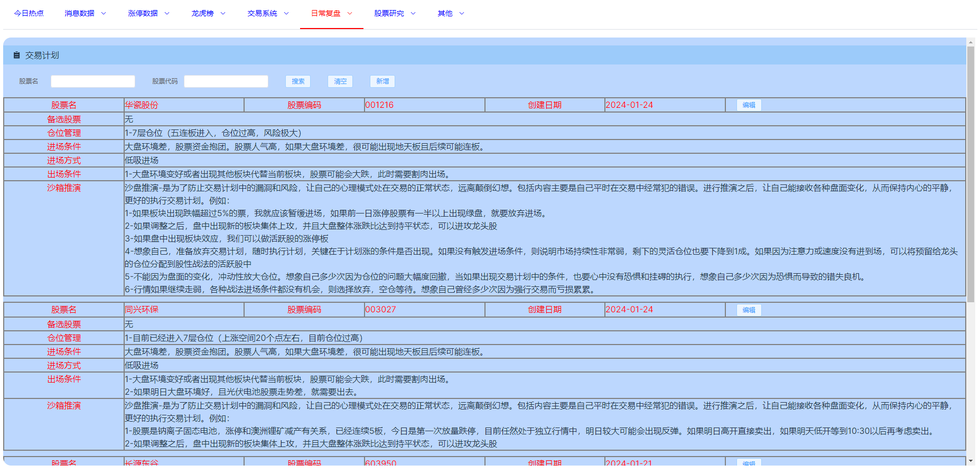The height and width of the screenshot is (474, 980).
Task: Open the 今日热点 menu item
Action: tap(29, 13)
